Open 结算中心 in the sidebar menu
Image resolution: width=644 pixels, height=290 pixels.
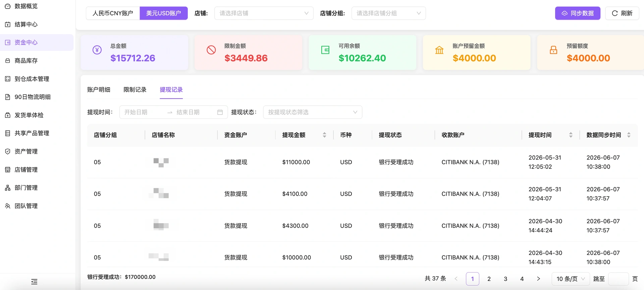point(37,24)
